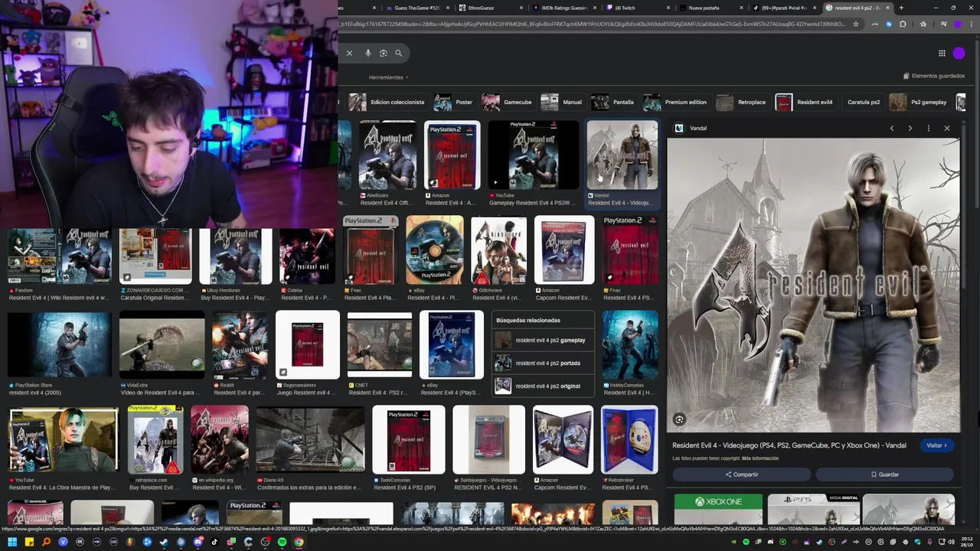Select the Manual filter chip
980x551 pixels.
coord(562,102)
